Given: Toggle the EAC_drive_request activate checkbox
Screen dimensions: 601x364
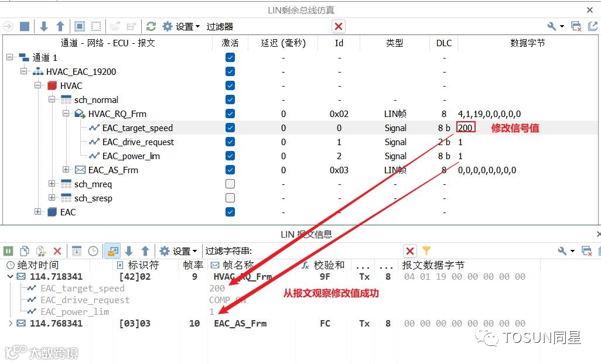Looking at the screenshot, I should pyautogui.click(x=230, y=142).
